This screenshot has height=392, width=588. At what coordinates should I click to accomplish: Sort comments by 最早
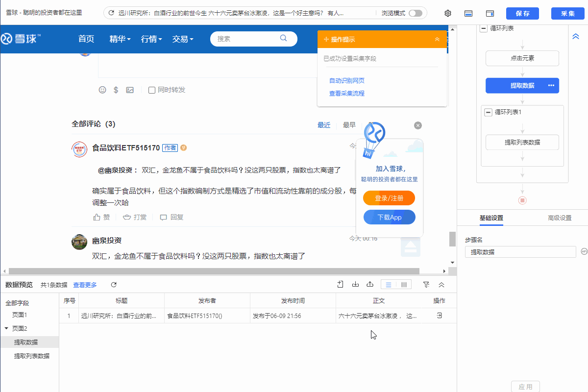(x=349, y=125)
